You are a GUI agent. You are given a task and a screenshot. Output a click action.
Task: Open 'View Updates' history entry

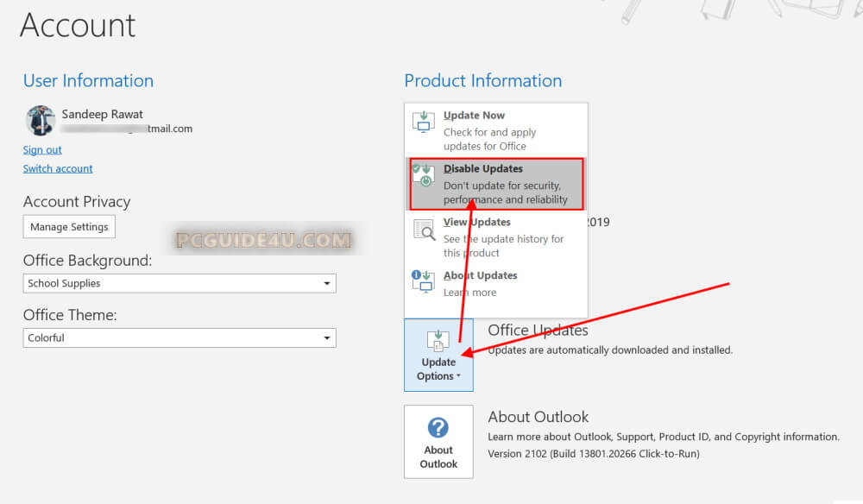pos(476,223)
